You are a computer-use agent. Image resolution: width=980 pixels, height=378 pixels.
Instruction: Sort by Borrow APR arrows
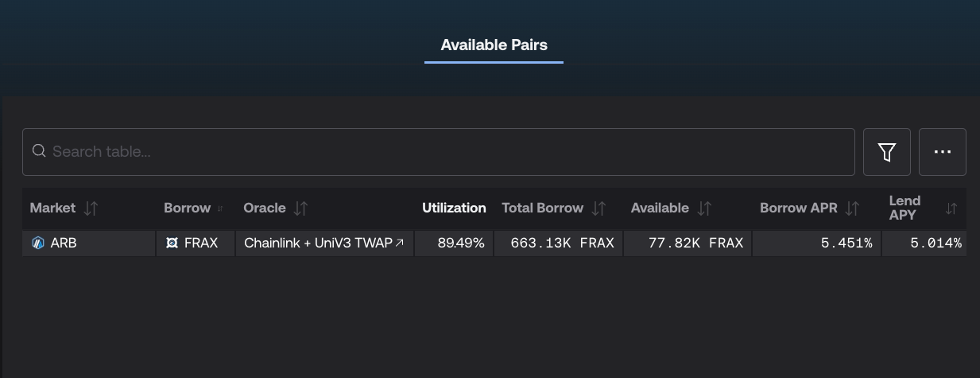[x=852, y=208]
